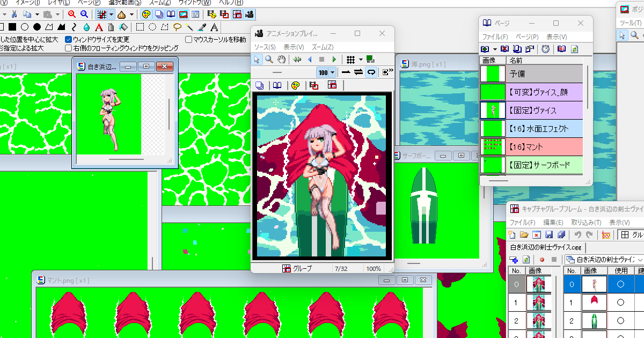Screen dimensions: 644x338
Task: Click the zoom in magnifier icon
Action: click(71, 14)
